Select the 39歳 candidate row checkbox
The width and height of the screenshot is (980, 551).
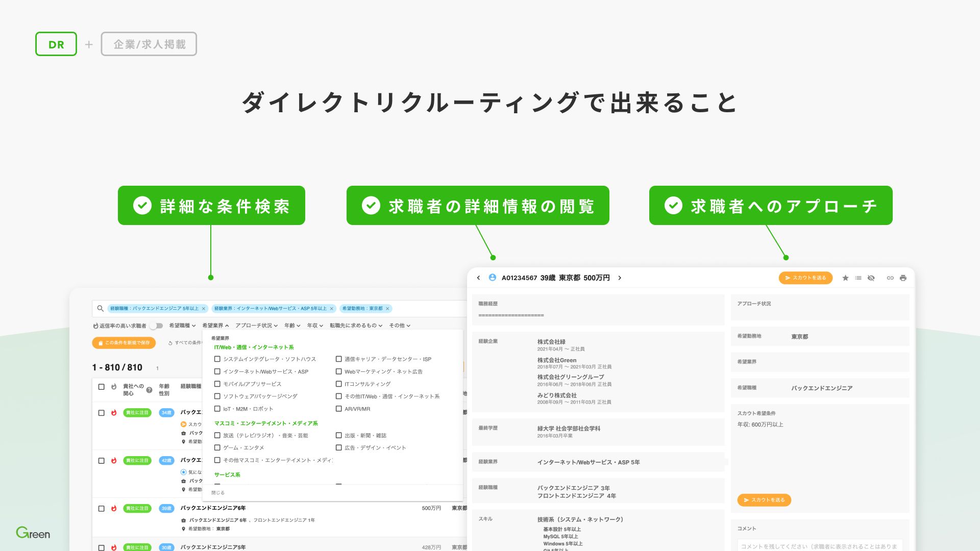[101, 509]
